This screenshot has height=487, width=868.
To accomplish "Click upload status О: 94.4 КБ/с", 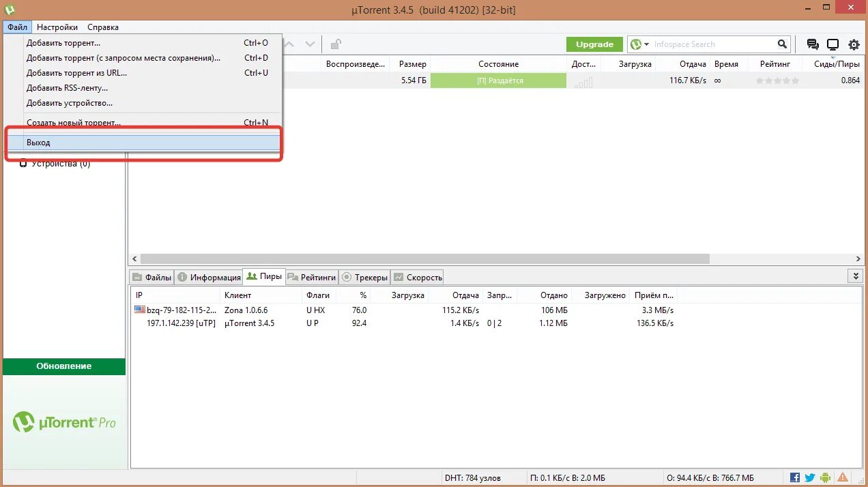I will 710,477.
